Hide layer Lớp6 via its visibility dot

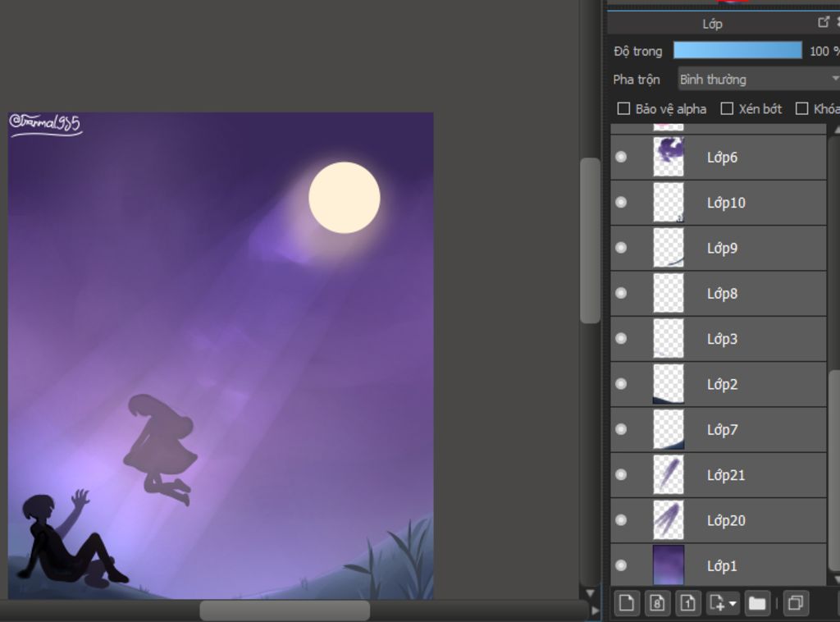(621, 157)
